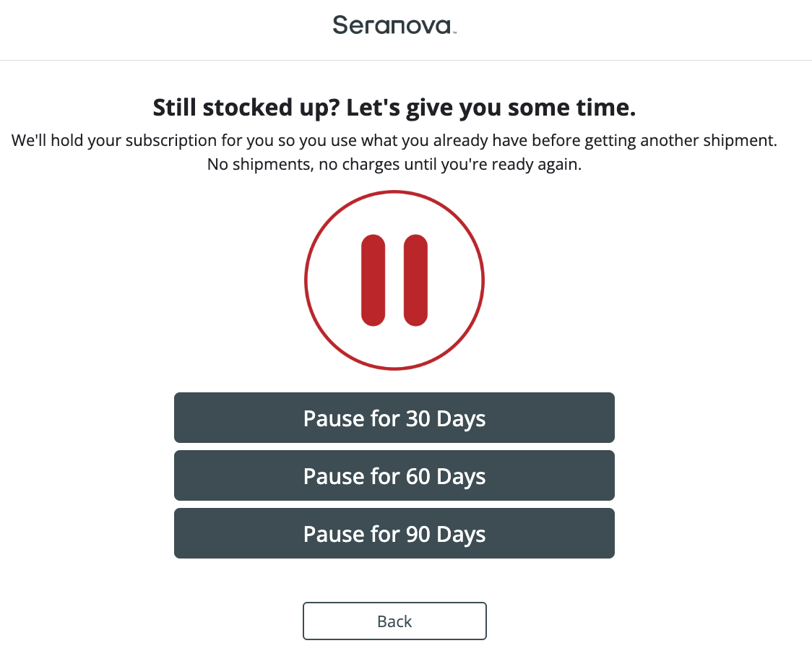Go back using the Back button

[x=394, y=621]
